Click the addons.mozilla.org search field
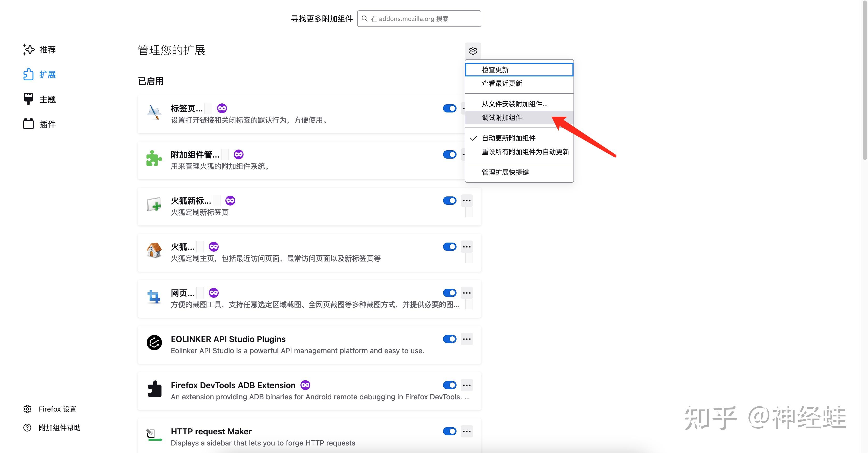 click(419, 19)
